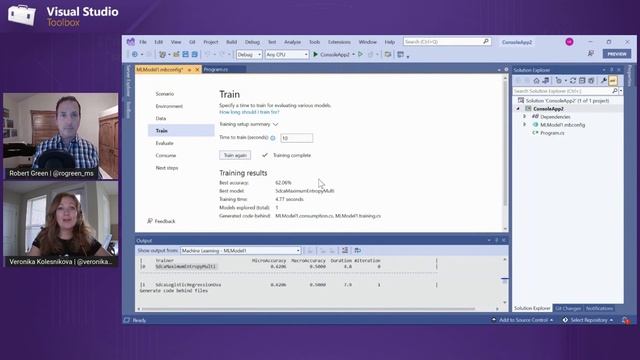The image size is (640, 360).
Task: Click the Time to train seconds field
Action: click(297, 138)
